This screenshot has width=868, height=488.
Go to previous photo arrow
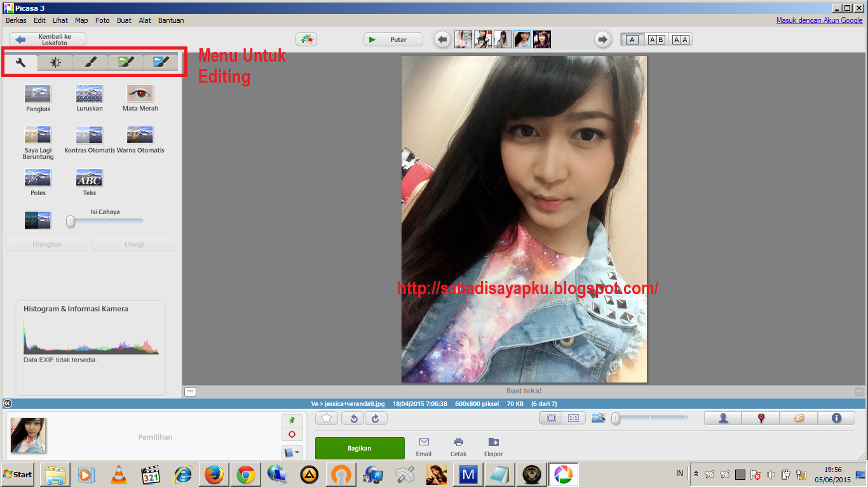pyautogui.click(x=443, y=39)
